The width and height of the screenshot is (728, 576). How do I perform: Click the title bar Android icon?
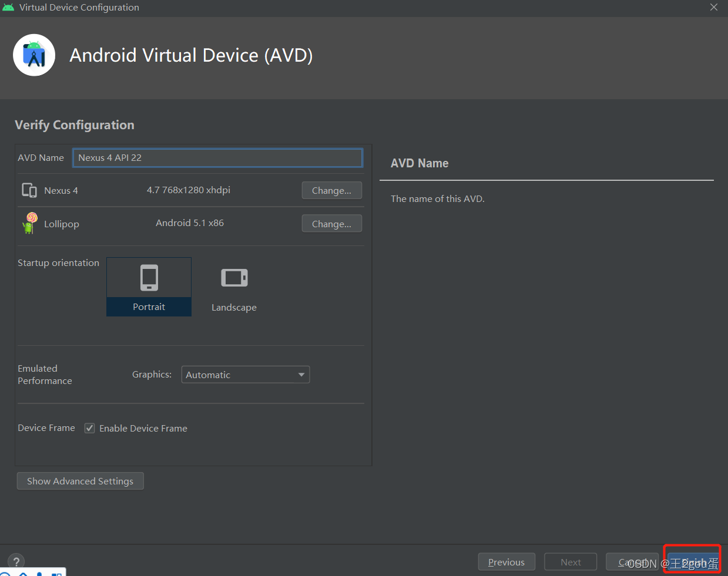point(8,7)
